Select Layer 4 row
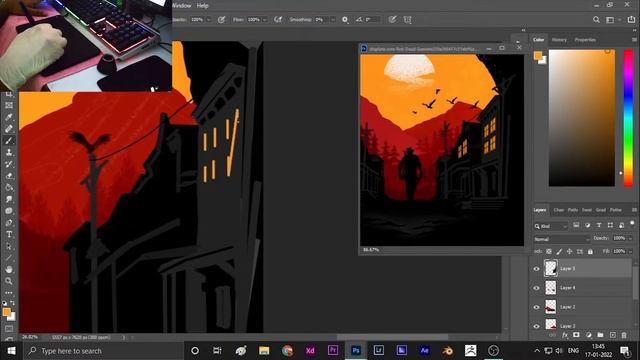 point(582,288)
